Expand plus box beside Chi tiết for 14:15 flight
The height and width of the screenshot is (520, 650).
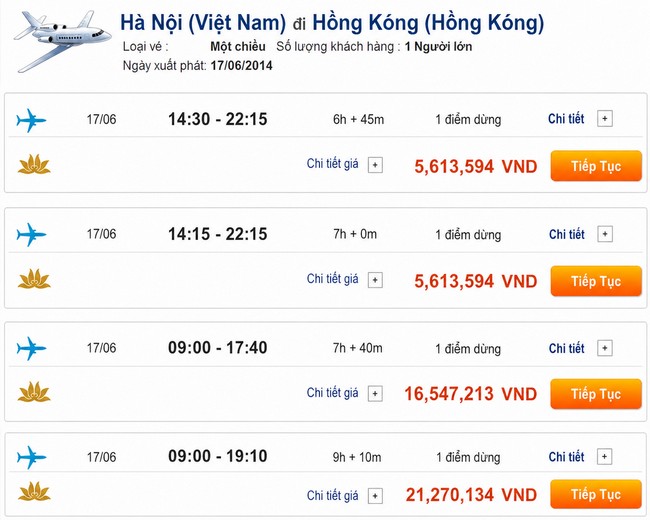click(605, 234)
